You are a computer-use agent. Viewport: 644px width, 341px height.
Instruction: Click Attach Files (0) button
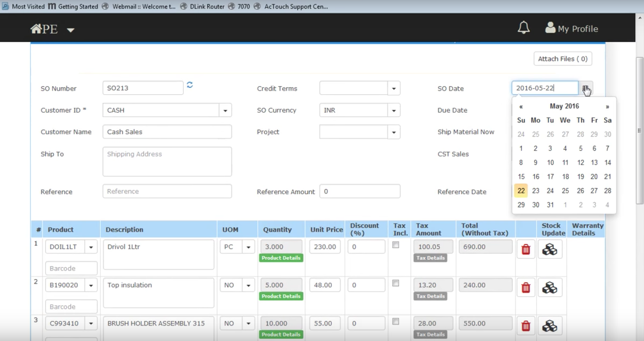[563, 59]
